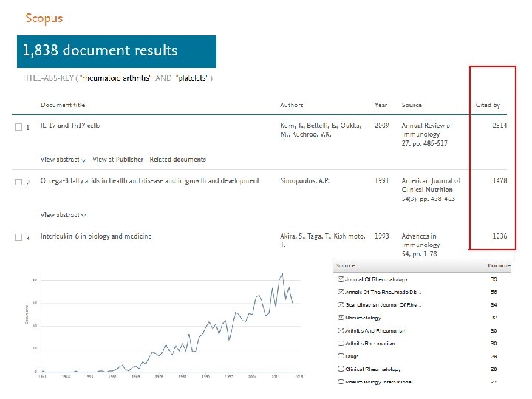Image resolution: width=532 pixels, height=399 pixels.
Task: Check Rheumatology International source filter
Action: tap(341, 382)
